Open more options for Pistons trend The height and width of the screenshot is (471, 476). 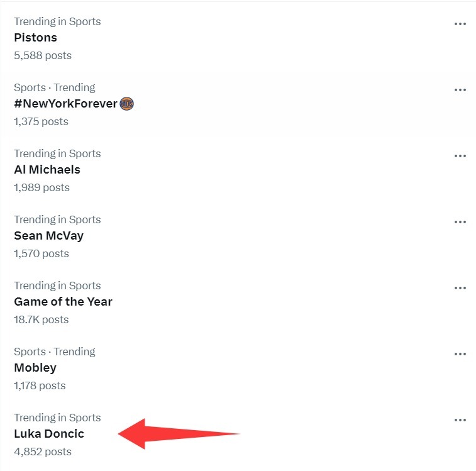tap(460, 24)
